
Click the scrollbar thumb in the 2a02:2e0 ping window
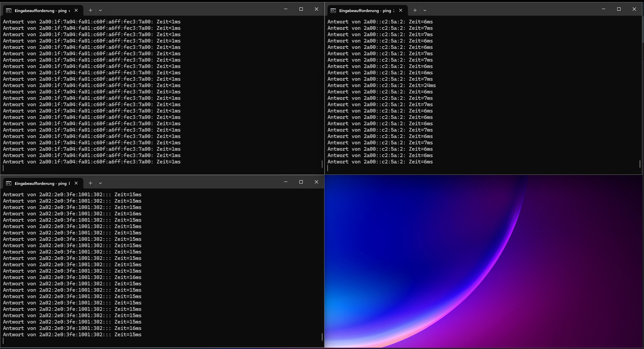click(322, 337)
